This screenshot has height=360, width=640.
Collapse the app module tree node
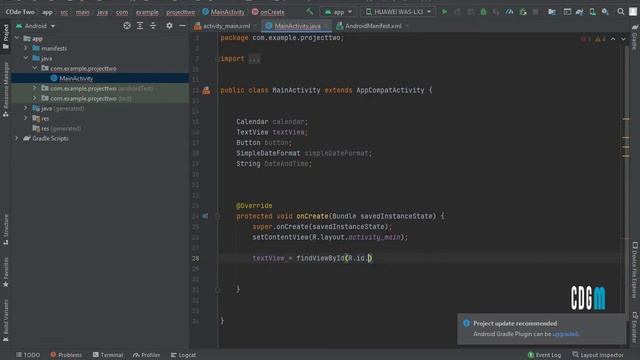coord(17,38)
